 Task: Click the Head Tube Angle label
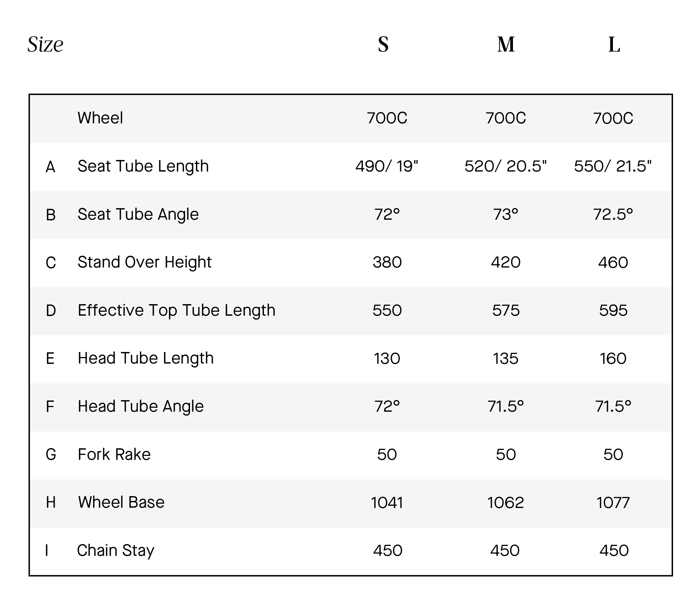141,406
